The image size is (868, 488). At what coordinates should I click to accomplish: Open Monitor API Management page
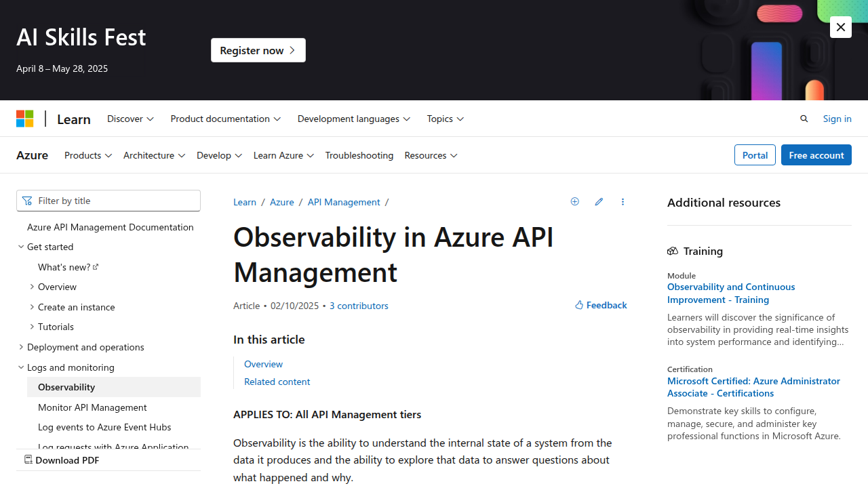92,407
